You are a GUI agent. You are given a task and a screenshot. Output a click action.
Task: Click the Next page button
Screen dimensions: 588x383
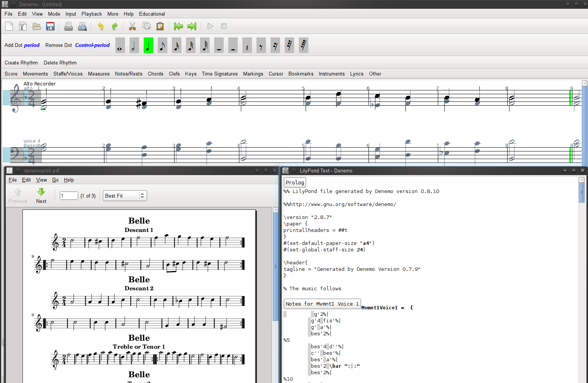tap(41, 195)
